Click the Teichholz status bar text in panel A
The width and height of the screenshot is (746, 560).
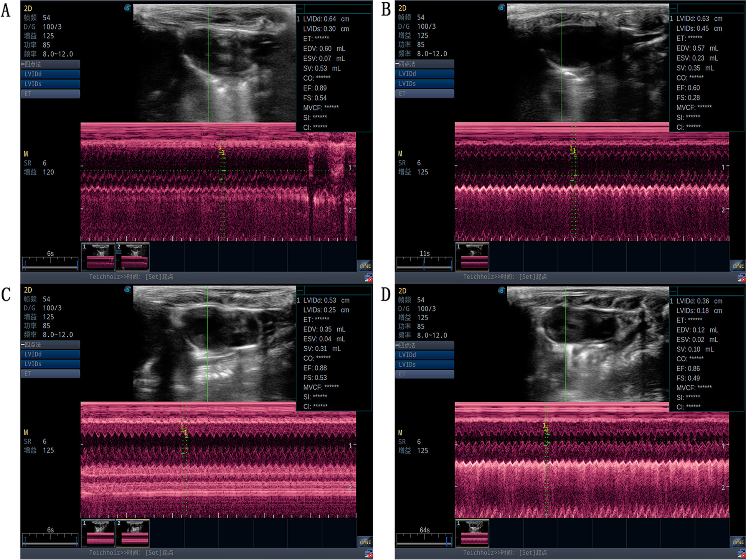(131, 277)
